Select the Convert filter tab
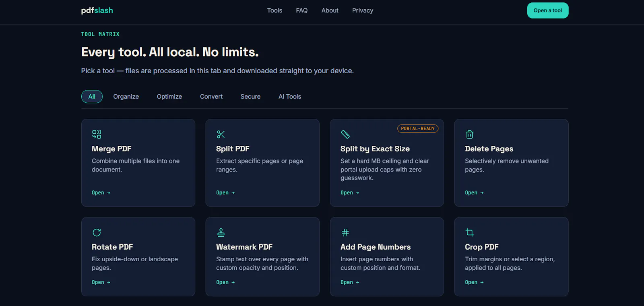Image resolution: width=644 pixels, height=306 pixels. click(x=211, y=97)
